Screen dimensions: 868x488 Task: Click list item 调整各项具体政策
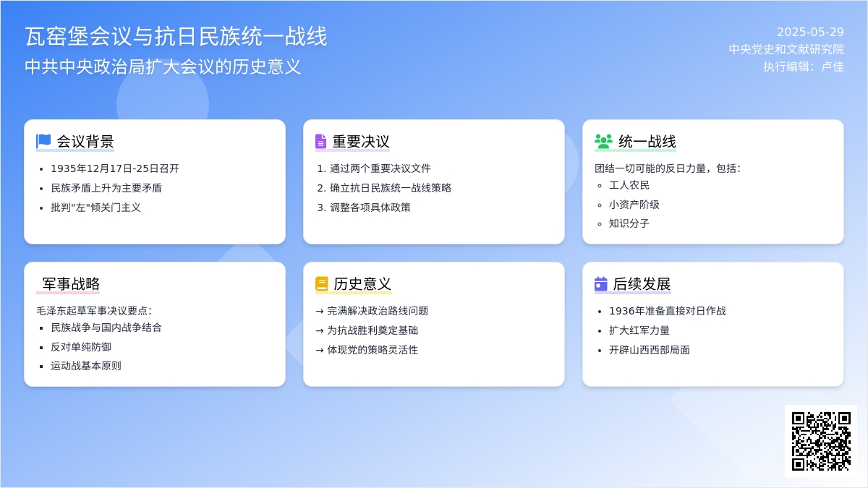pos(370,207)
